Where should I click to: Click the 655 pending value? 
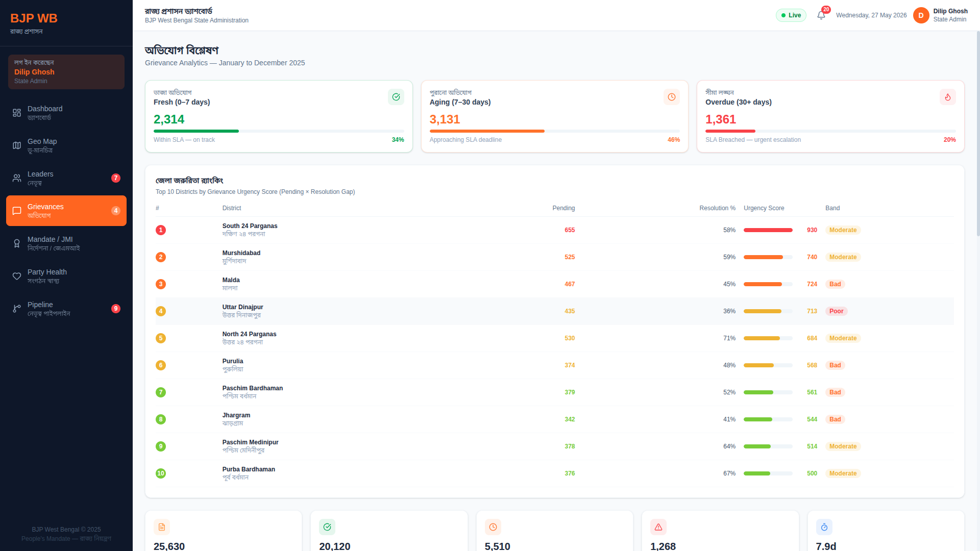pyautogui.click(x=570, y=230)
